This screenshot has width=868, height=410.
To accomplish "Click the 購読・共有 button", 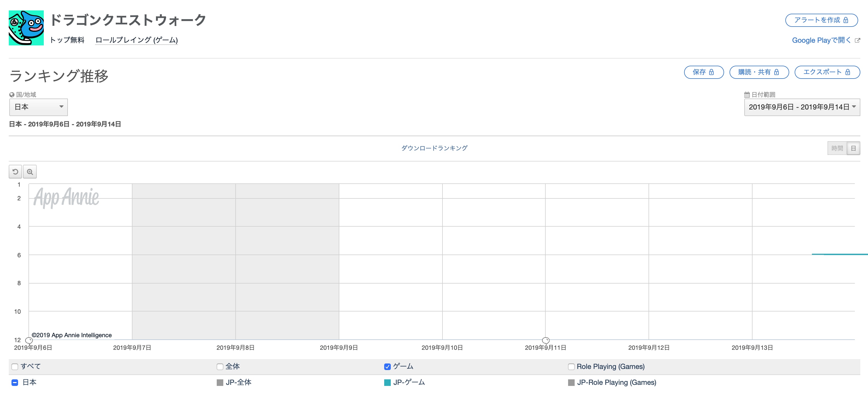I will (759, 72).
